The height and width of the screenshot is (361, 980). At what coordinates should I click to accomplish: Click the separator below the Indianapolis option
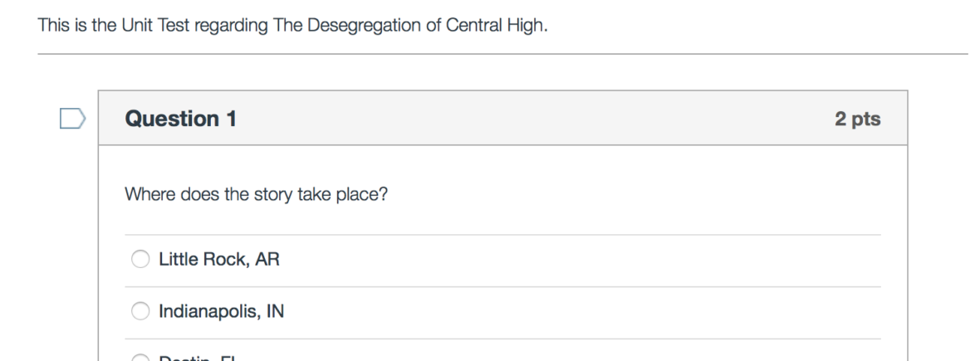click(x=502, y=339)
